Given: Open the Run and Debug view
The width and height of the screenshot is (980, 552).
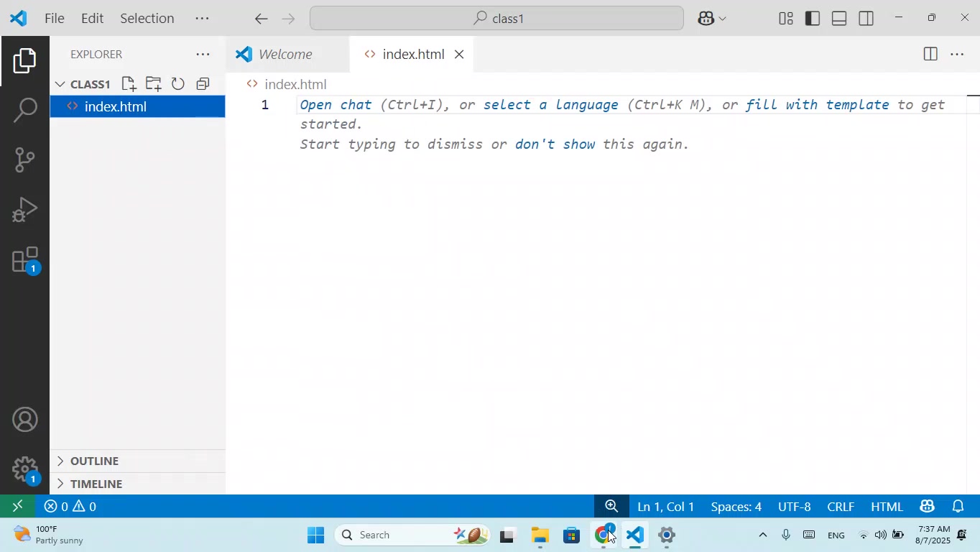Looking at the screenshot, I should (x=24, y=210).
